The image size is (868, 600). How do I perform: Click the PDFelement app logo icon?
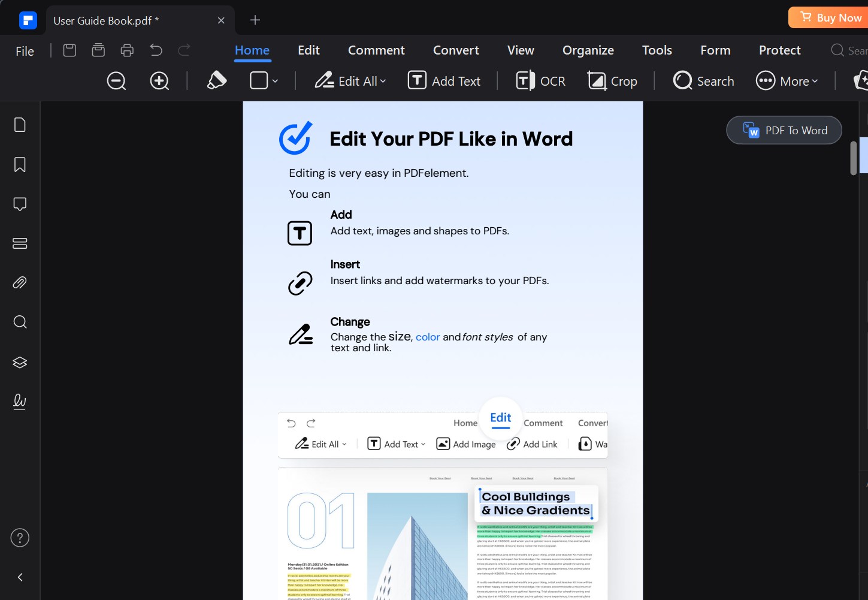(28, 20)
